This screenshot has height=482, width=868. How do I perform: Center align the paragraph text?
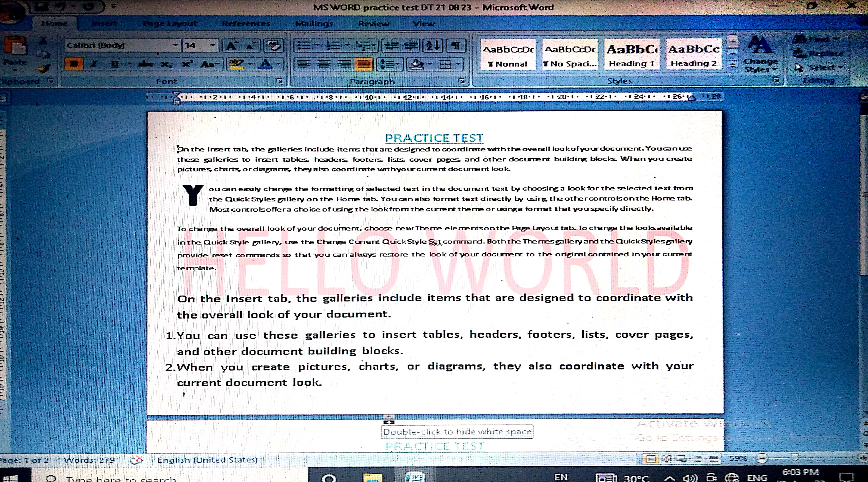[324, 64]
